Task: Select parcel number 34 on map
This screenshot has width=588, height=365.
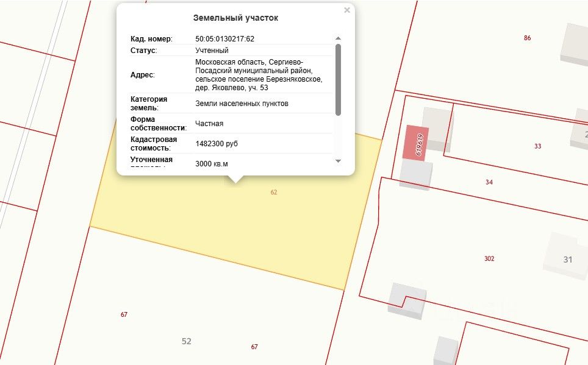Action: tap(489, 182)
